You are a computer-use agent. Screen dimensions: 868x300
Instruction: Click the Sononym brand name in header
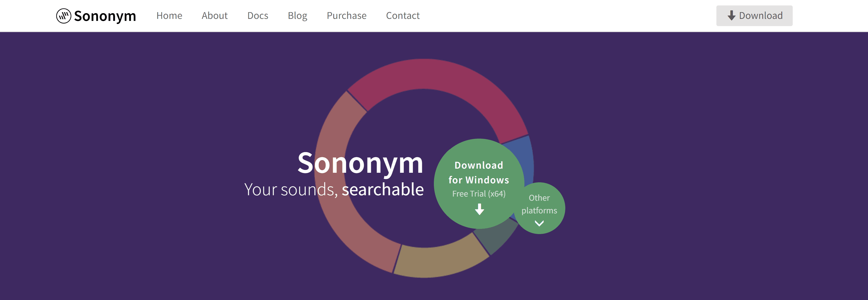(105, 16)
